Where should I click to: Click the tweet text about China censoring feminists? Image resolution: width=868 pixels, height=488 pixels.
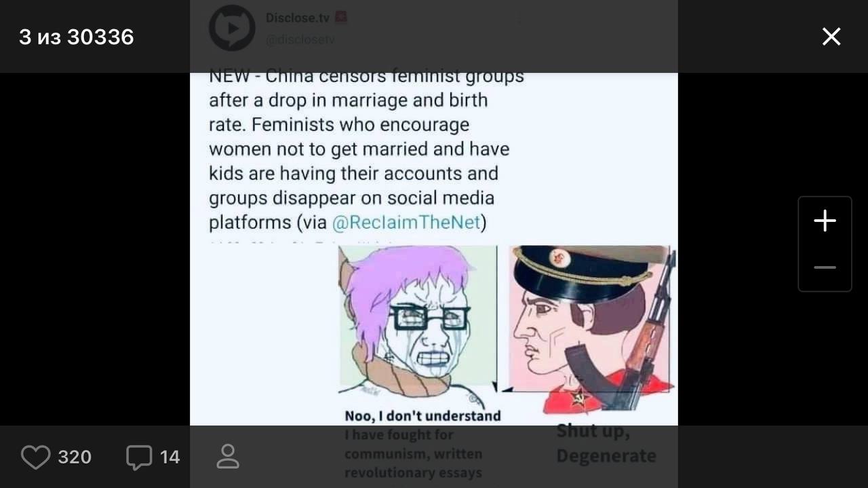[366, 149]
